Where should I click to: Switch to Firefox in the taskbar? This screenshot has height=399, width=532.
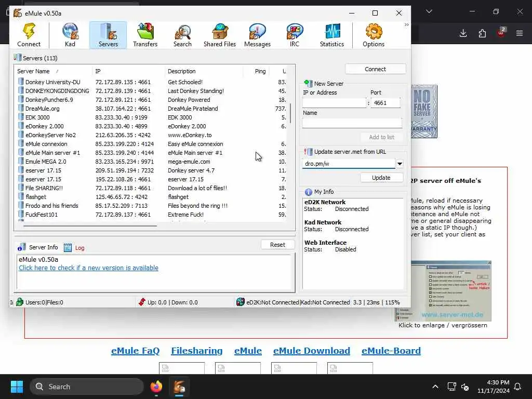(156, 387)
